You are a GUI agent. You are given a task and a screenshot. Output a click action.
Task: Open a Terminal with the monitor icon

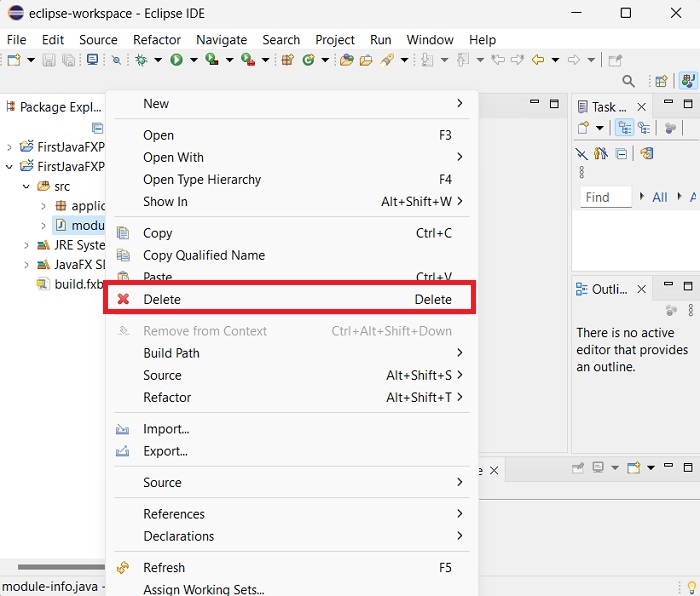click(92, 60)
